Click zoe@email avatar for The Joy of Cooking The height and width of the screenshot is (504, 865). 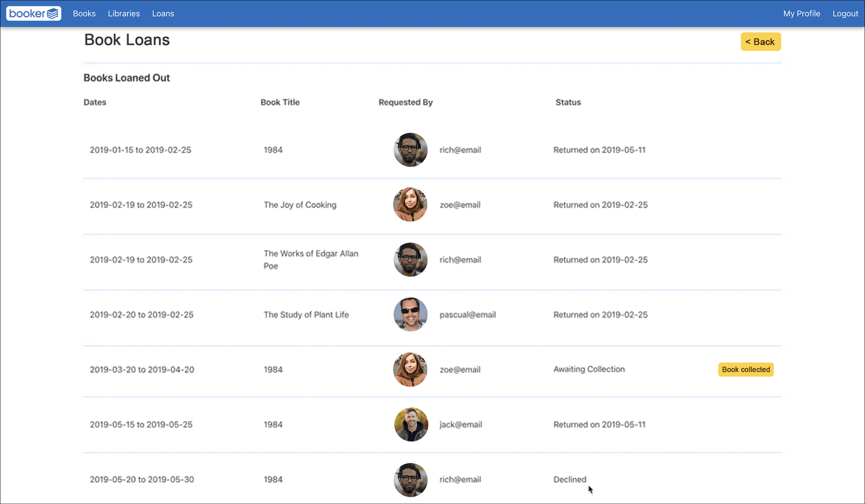coord(410,205)
